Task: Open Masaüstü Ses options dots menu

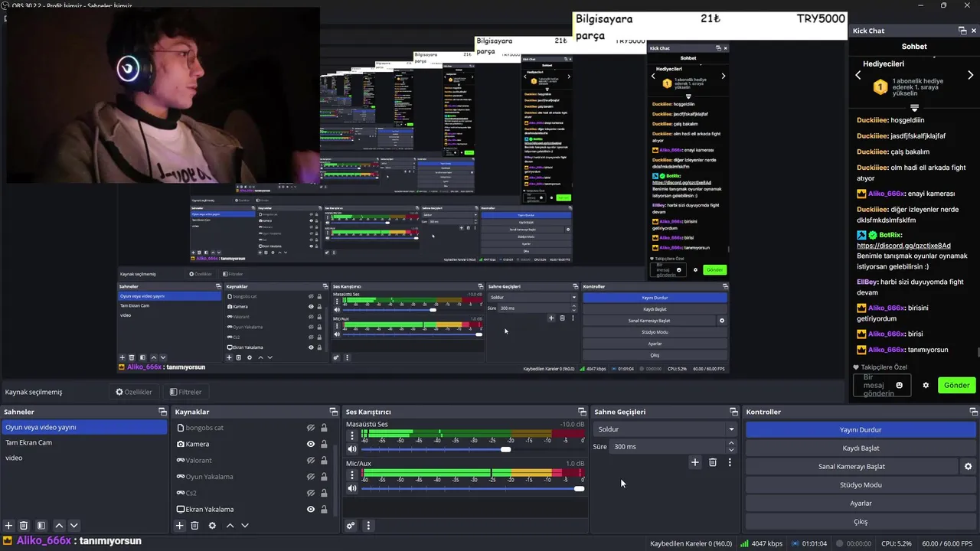Action: 352,436
